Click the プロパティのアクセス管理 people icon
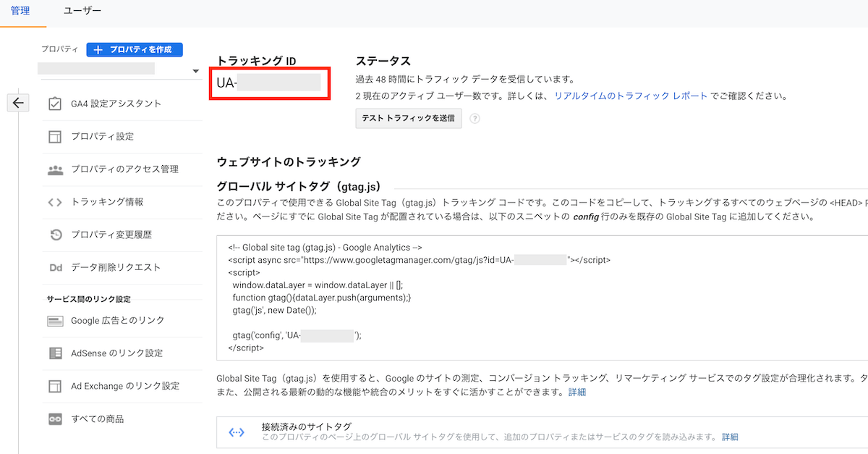868x454 pixels. pos(55,169)
